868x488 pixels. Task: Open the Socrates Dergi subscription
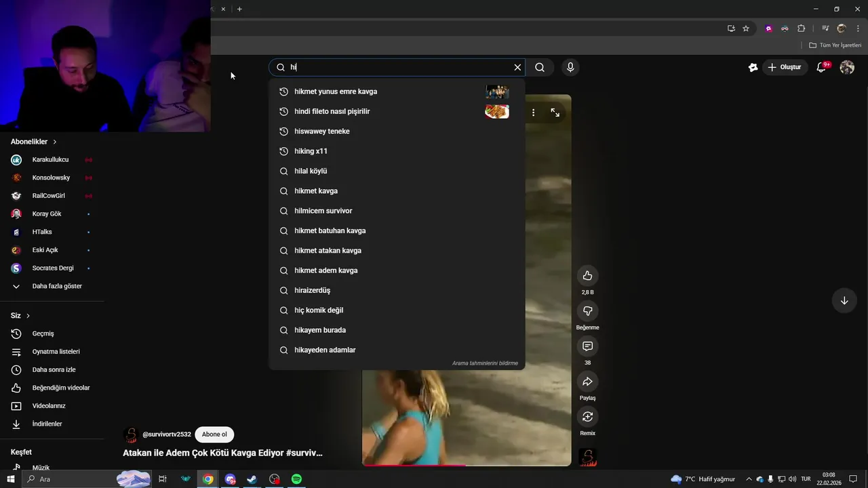tap(52, 268)
